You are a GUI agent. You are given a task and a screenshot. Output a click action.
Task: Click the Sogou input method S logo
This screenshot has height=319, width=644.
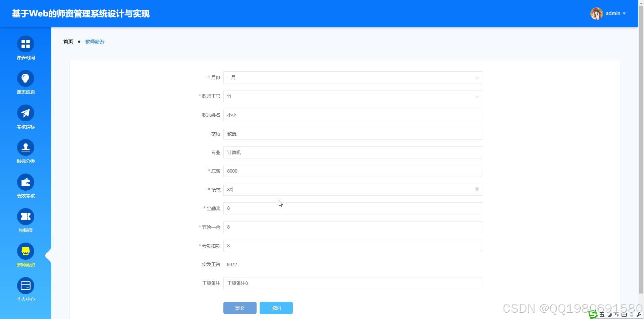pyautogui.click(x=593, y=314)
